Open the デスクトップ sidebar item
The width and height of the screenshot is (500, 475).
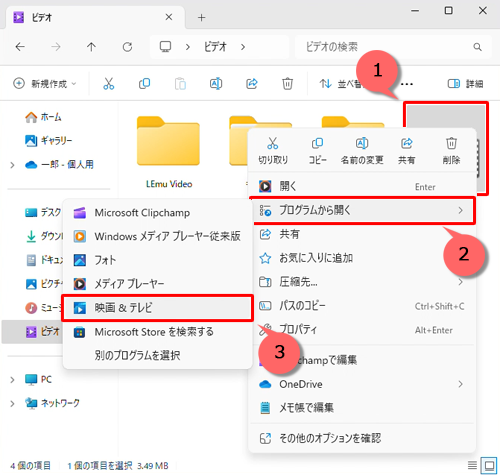[x=43, y=212]
